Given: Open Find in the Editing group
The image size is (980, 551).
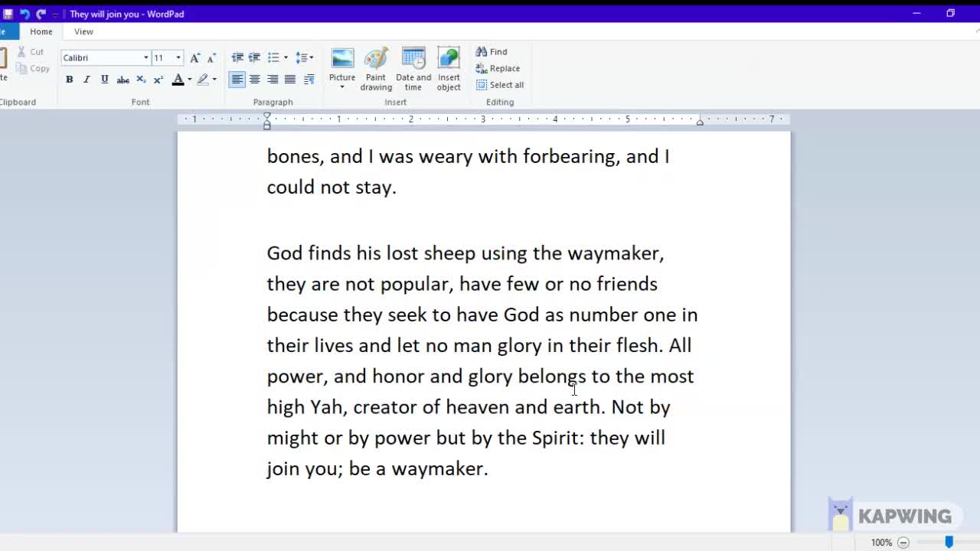Looking at the screenshot, I should 492,51.
